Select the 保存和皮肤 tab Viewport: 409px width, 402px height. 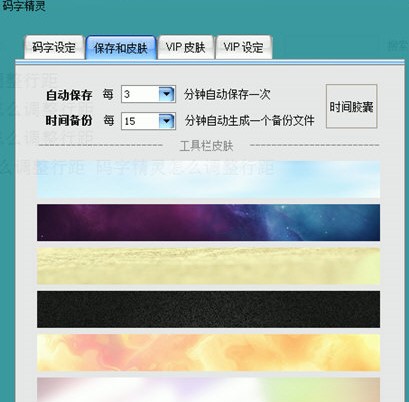121,48
